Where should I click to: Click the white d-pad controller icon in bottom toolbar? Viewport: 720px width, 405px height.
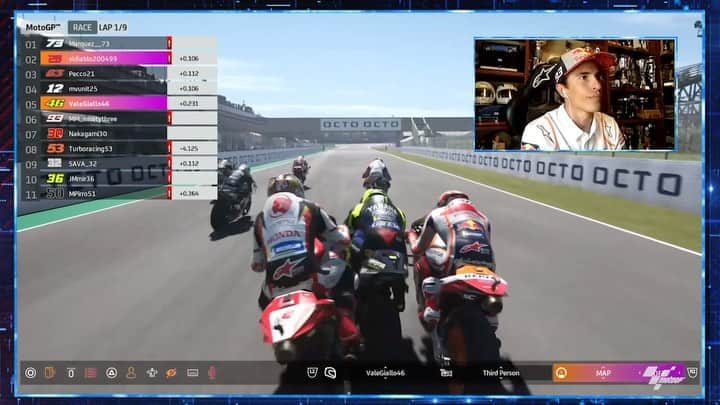[152, 373]
